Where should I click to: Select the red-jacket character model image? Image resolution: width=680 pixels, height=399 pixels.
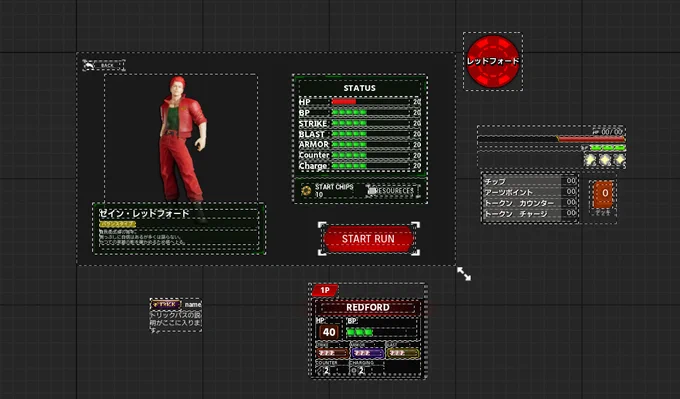(181, 139)
